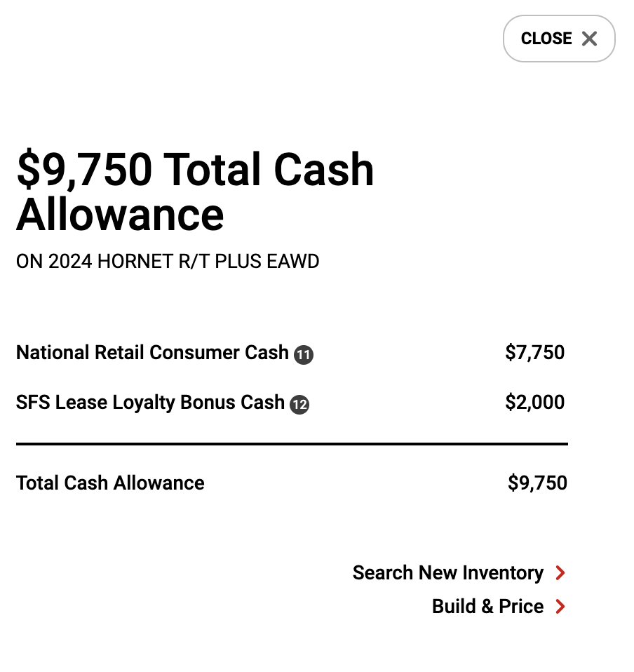Click the $2,000 bonus cash amount
This screenshot has width=634, height=672.
tap(534, 402)
